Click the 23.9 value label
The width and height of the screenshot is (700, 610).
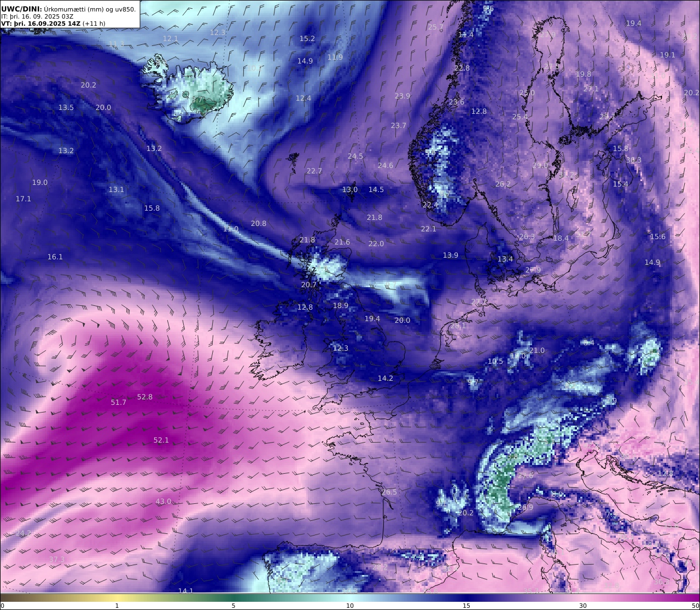point(402,96)
